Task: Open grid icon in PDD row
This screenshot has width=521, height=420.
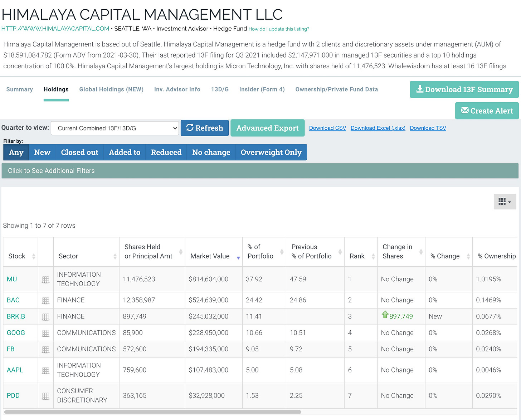Action: 45,396
